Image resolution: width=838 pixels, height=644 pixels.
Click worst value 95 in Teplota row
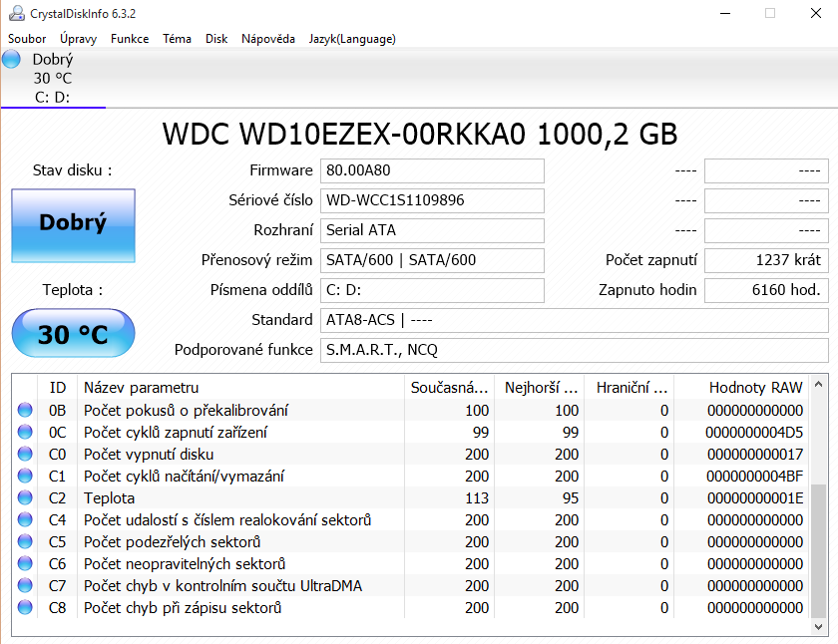(x=571, y=497)
